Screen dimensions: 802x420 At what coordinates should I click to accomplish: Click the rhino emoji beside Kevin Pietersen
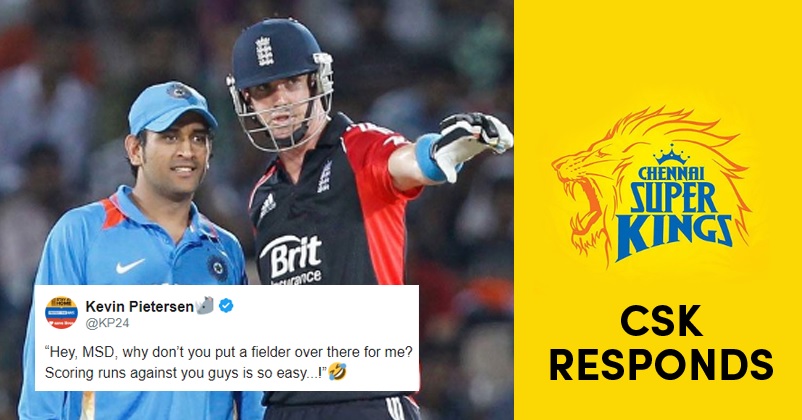205,305
